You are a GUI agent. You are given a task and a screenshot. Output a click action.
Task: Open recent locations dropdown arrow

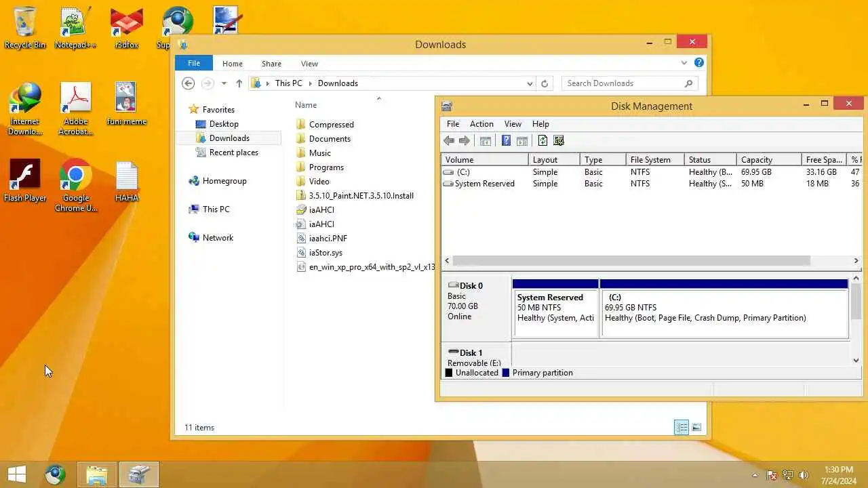(x=224, y=83)
